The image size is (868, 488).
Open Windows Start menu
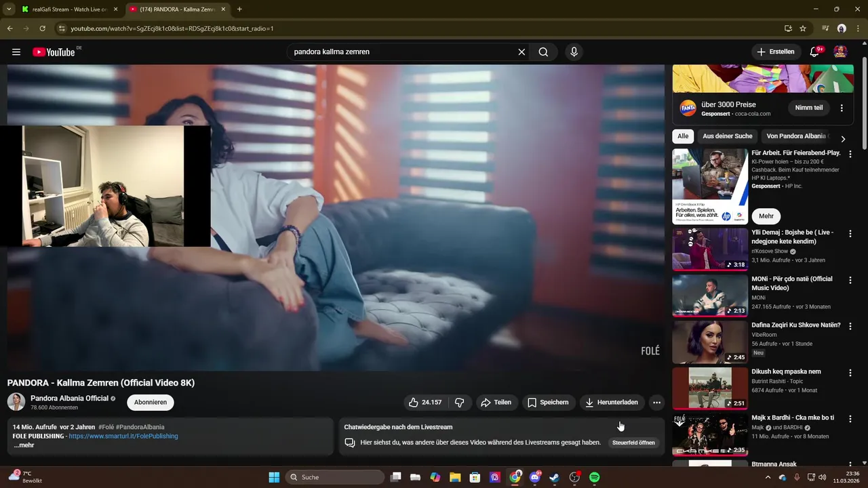click(274, 477)
